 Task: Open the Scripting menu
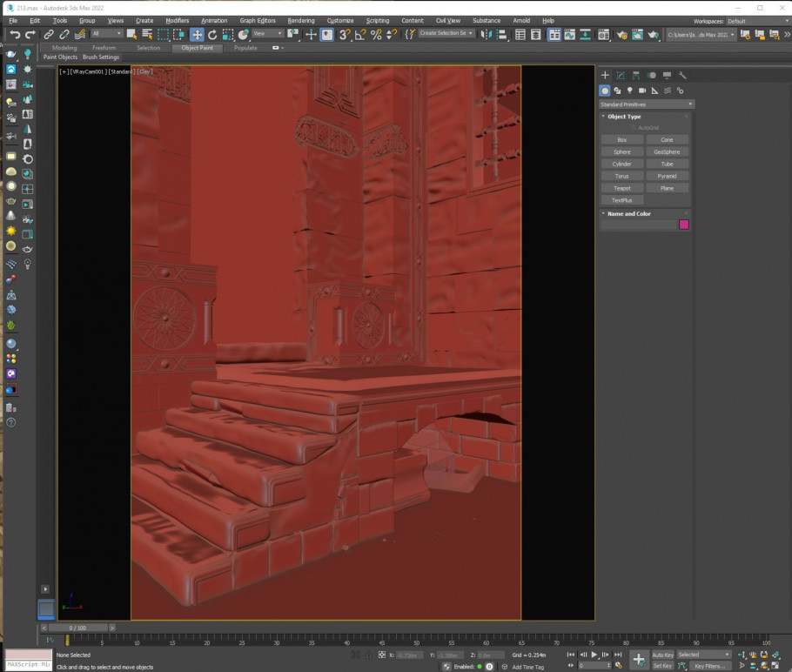(x=378, y=21)
